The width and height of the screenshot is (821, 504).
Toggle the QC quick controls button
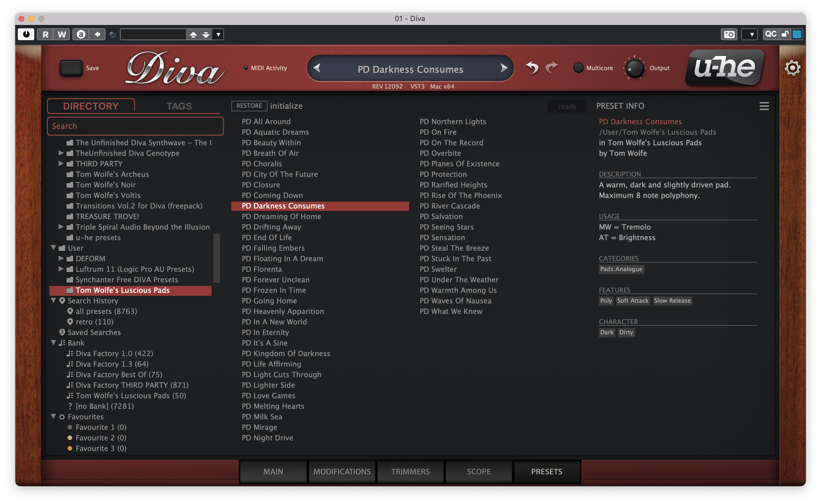tap(770, 34)
